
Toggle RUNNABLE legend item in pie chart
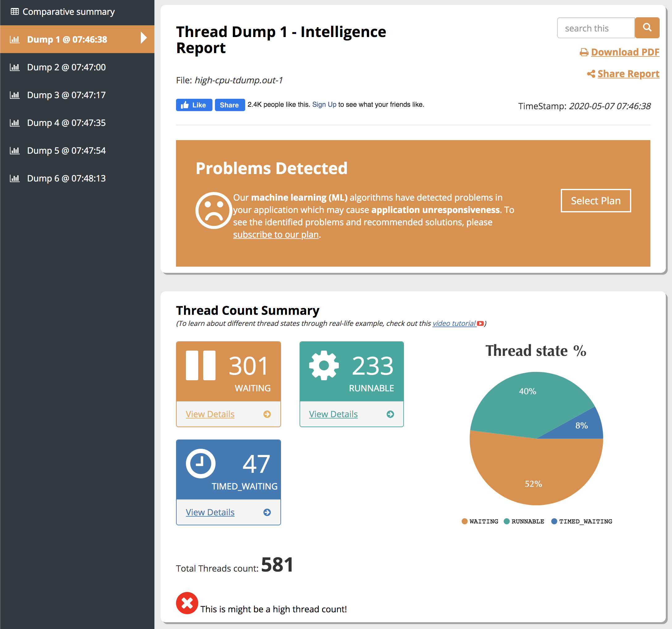pyautogui.click(x=523, y=521)
